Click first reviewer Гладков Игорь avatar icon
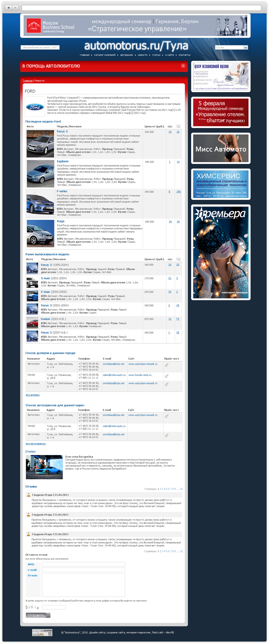This screenshot has width=269, height=644. pyautogui.click(x=29, y=495)
